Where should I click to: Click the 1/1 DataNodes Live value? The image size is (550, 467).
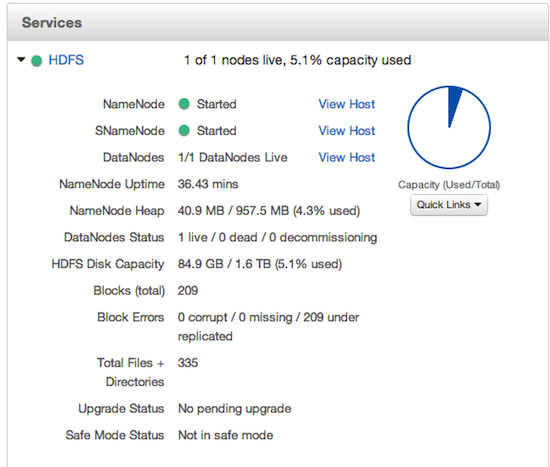[x=233, y=158]
